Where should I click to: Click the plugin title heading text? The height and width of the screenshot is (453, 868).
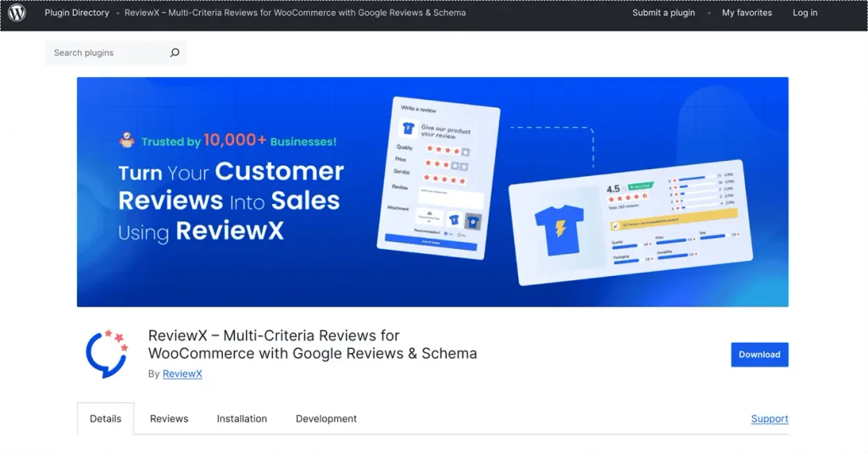pos(312,344)
